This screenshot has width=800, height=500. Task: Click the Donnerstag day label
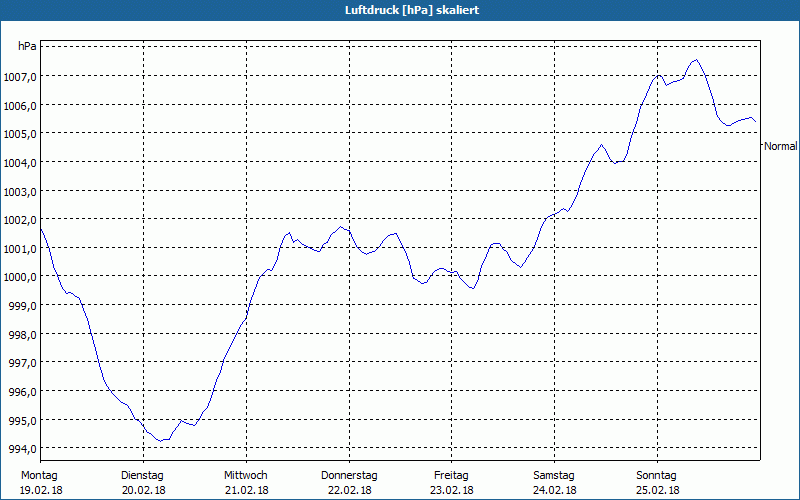click(x=349, y=476)
